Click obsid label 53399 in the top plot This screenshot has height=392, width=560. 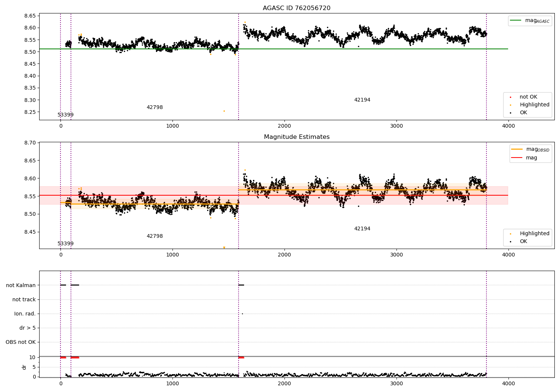[x=65, y=115]
